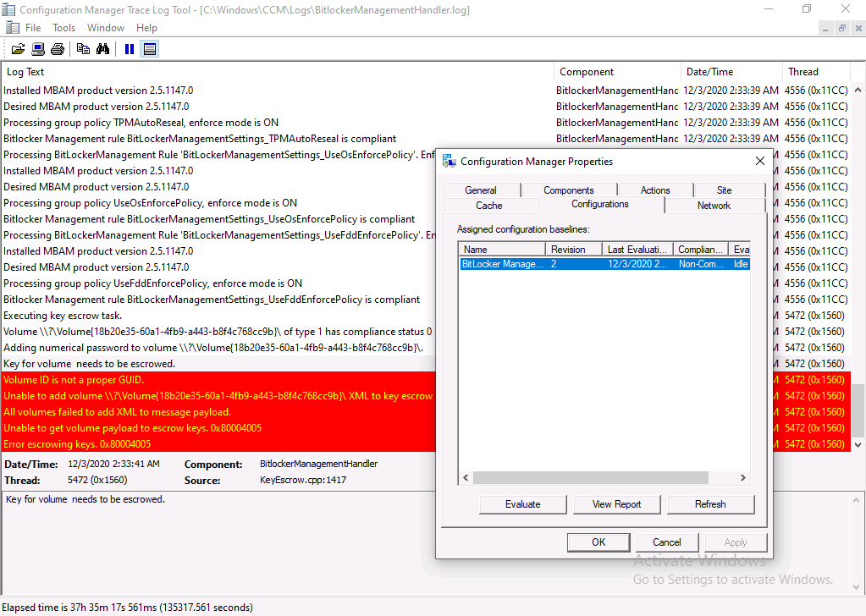Click the log document icon beside File menu
The image size is (866, 616).
[x=12, y=28]
